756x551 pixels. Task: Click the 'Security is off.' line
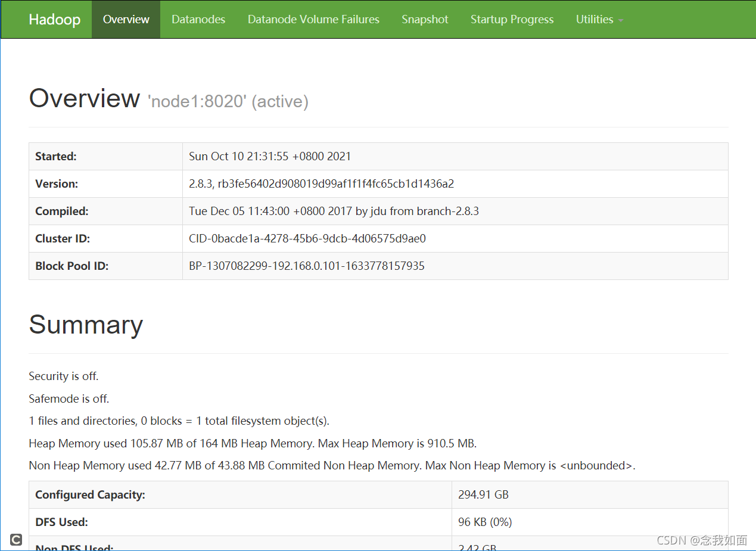point(64,376)
